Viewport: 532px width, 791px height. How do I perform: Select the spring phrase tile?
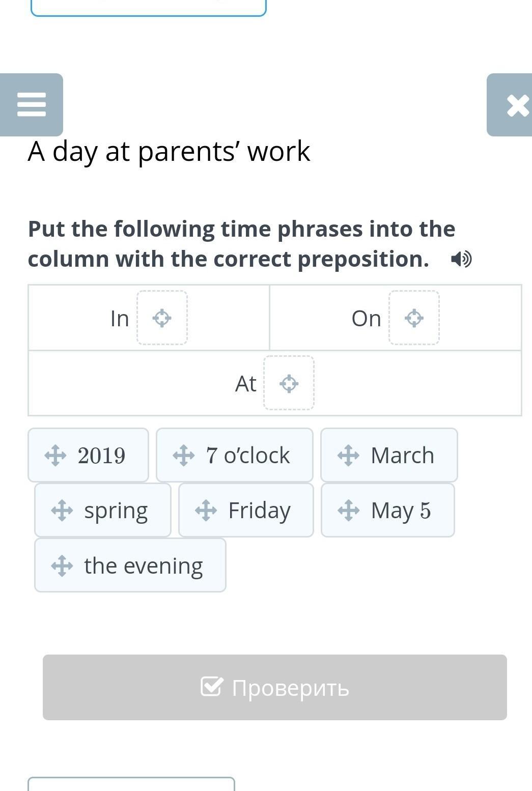(103, 510)
